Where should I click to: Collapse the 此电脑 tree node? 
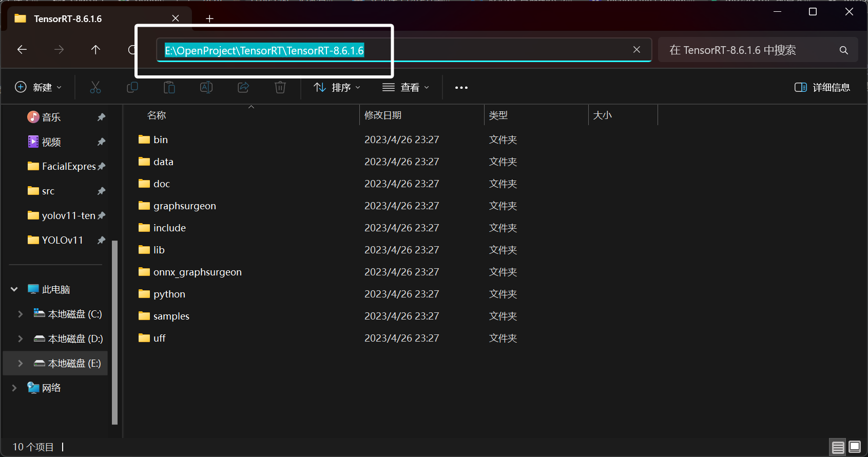click(14, 289)
